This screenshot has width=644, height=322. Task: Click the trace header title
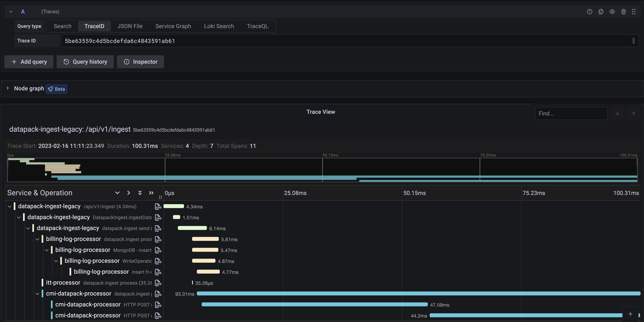tap(70, 129)
